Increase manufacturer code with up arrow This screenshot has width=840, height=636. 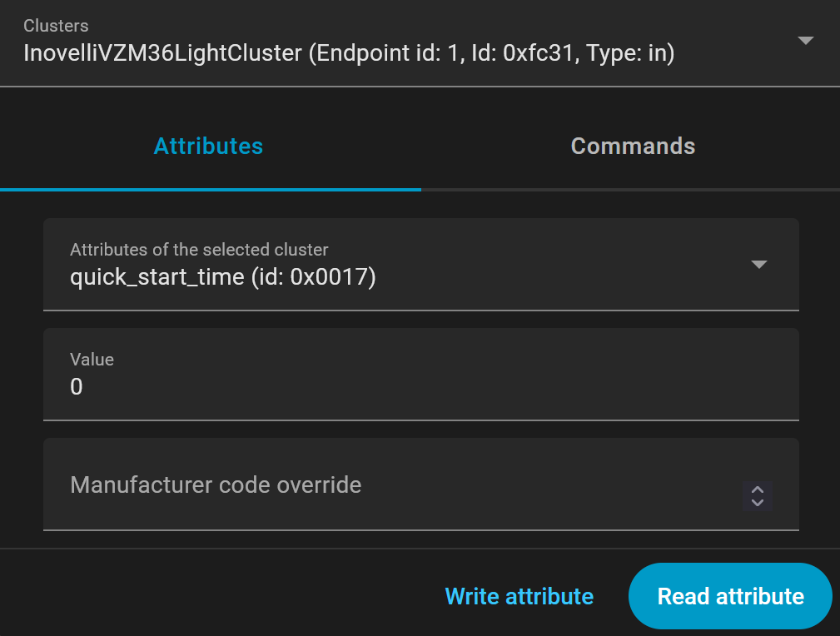758,489
